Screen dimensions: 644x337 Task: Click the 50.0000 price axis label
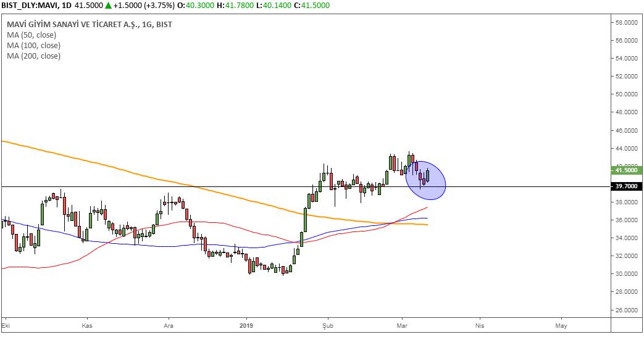coord(626,94)
